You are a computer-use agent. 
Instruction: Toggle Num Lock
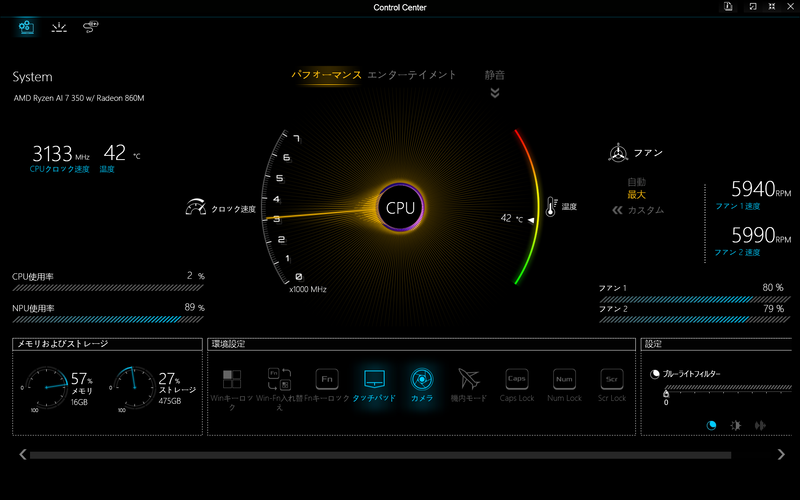[x=564, y=386]
